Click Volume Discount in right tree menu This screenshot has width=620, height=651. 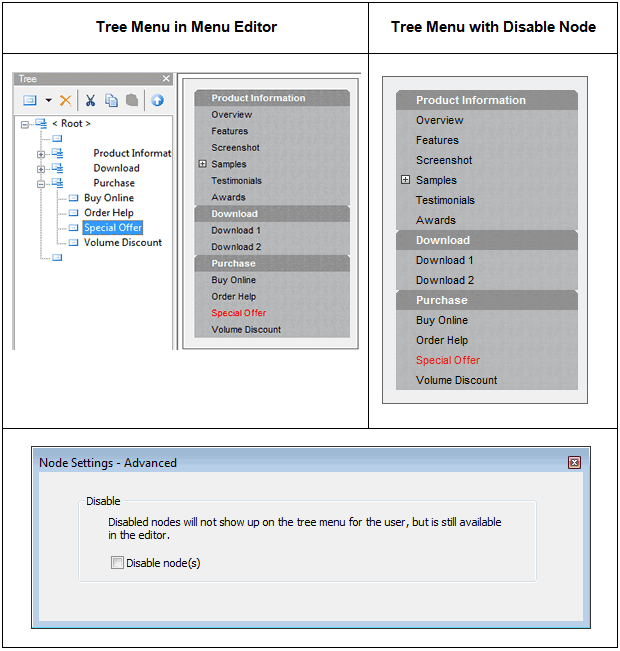456,380
